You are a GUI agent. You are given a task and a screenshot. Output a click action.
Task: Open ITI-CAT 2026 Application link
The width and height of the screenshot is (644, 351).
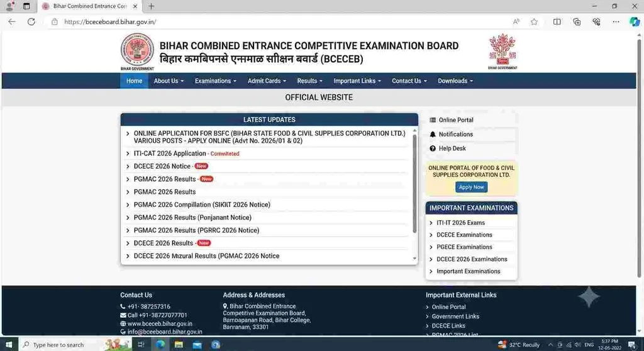[170, 153]
